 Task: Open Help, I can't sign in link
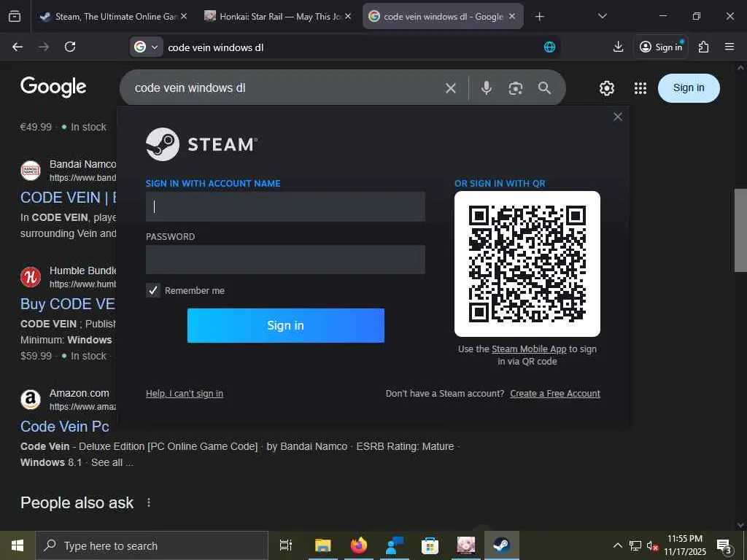(x=185, y=393)
